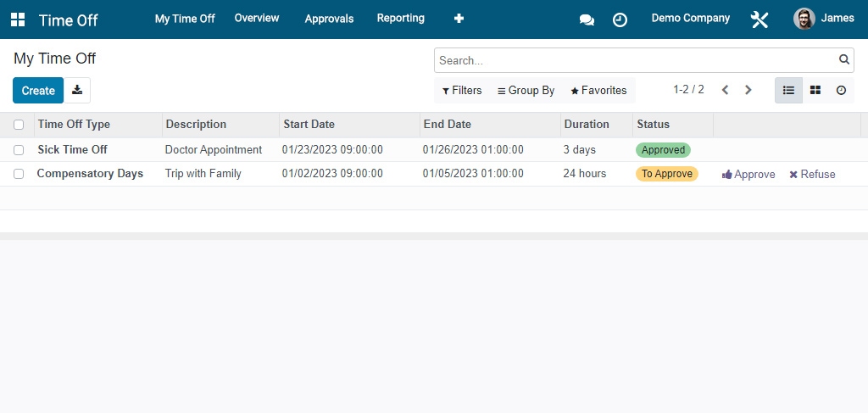Screen dimensions: 868x413
Task: Sort by Duration column header
Action: click(587, 125)
